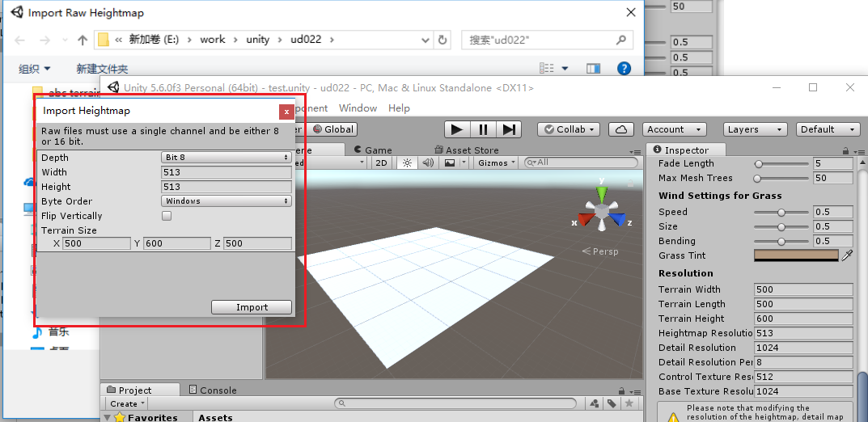Open the Explorer help question-mark icon

point(624,68)
